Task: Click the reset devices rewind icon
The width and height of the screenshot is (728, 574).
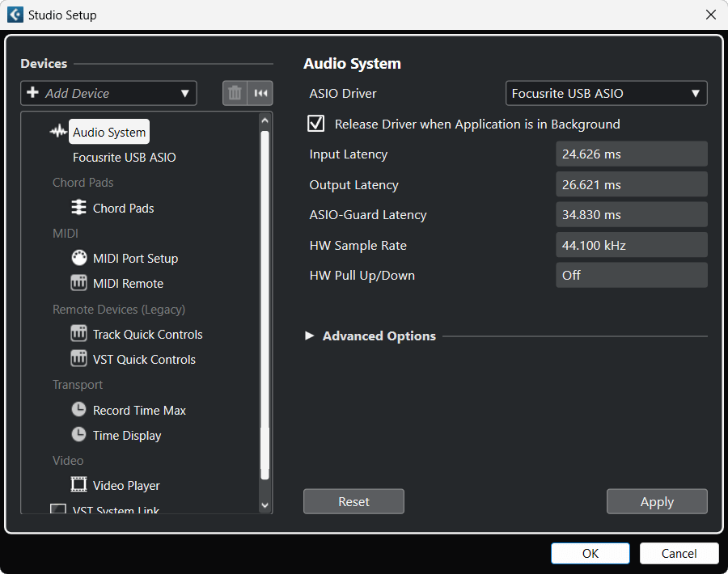Action: [x=260, y=93]
